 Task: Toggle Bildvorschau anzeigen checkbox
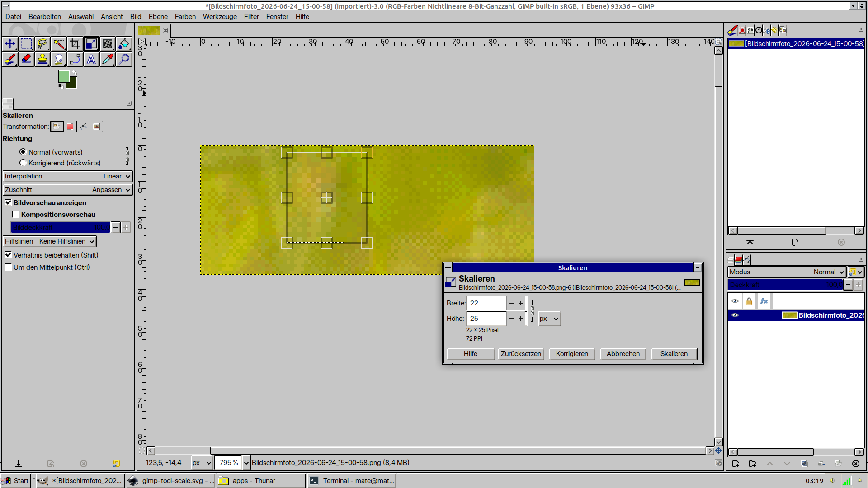pyautogui.click(x=8, y=202)
